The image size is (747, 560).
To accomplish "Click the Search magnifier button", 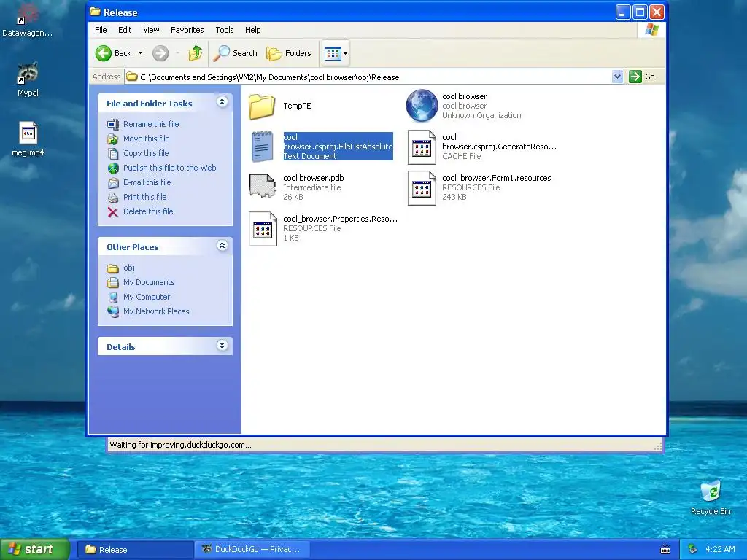I will click(x=236, y=53).
